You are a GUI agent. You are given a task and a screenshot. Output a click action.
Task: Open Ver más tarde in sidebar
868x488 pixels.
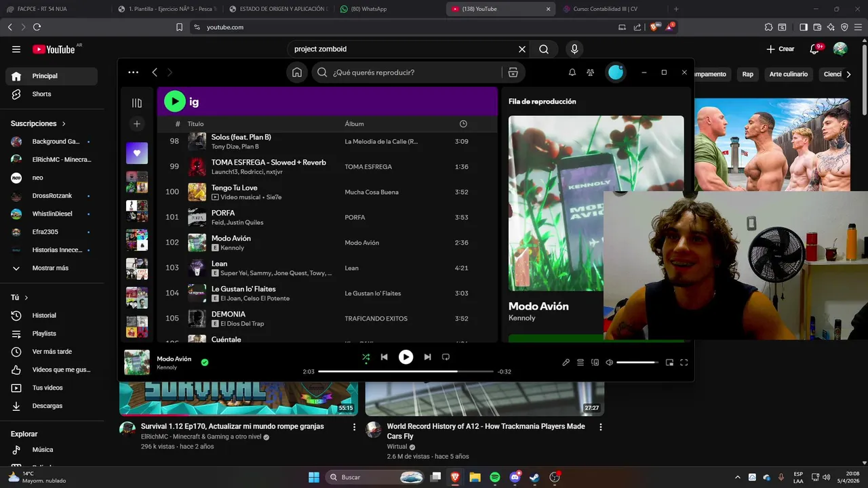pos(52,352)
